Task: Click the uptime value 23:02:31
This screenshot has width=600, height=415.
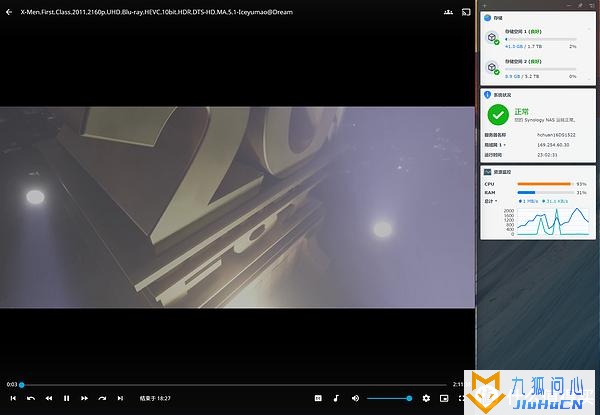Action: pyautogui.click(x=547, y=155)
